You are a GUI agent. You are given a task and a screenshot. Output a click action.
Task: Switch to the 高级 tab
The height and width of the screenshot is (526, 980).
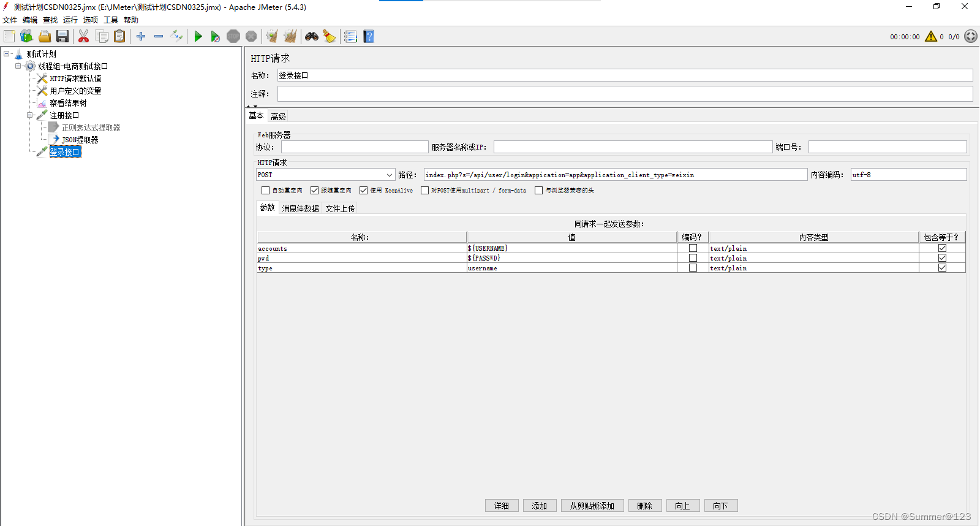(278, 116)
